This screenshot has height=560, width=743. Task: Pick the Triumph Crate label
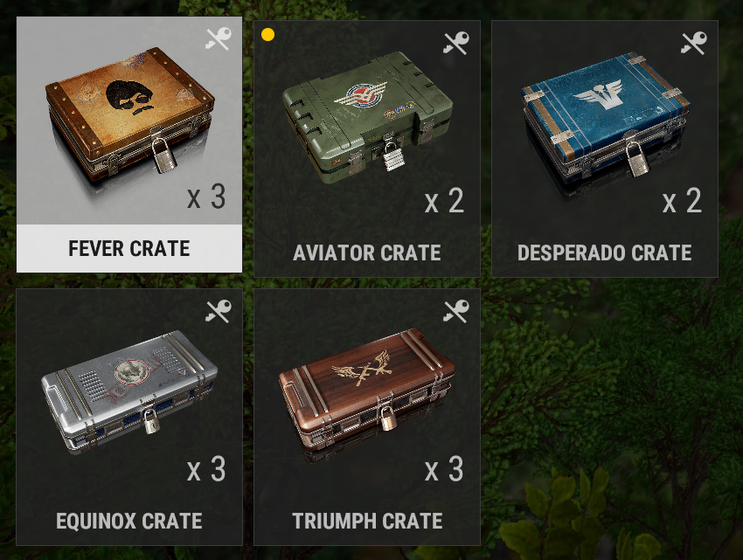coord(367,522)
